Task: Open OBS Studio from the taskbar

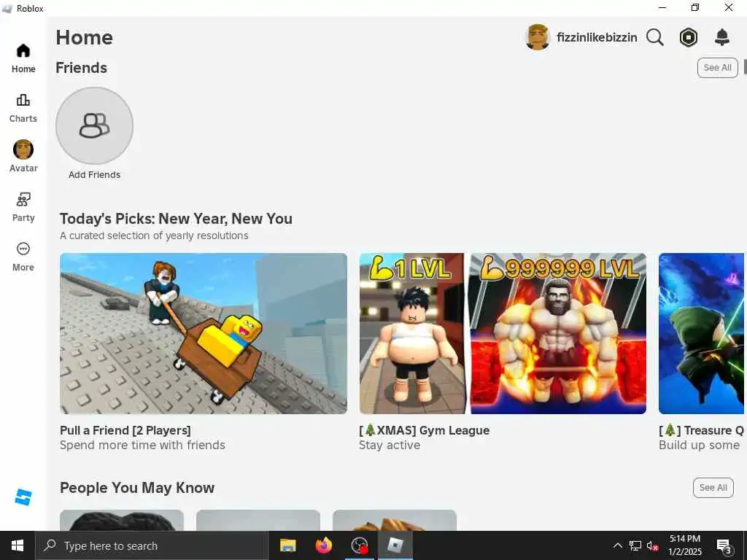Action: point(360,545)
